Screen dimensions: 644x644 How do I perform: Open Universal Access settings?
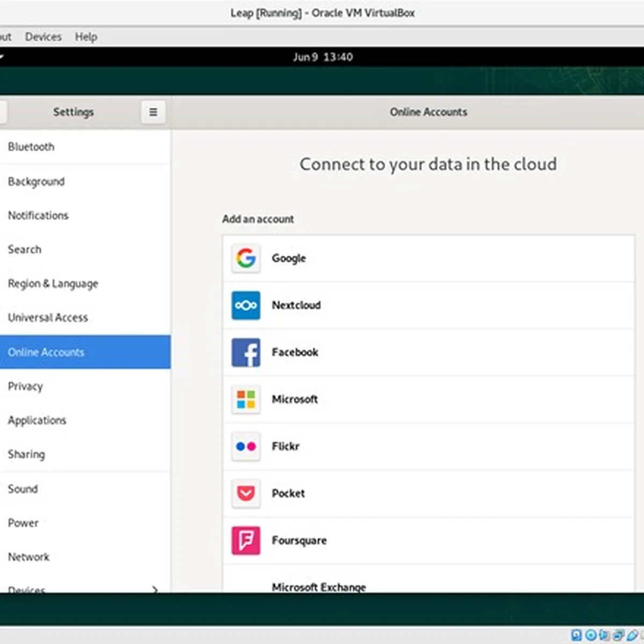(85, 318)
